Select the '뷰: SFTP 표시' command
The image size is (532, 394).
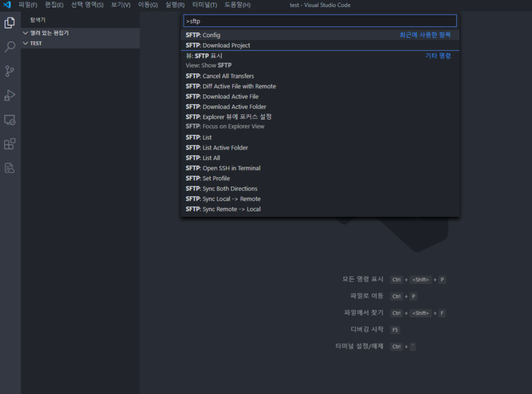[x=320, y=61]
